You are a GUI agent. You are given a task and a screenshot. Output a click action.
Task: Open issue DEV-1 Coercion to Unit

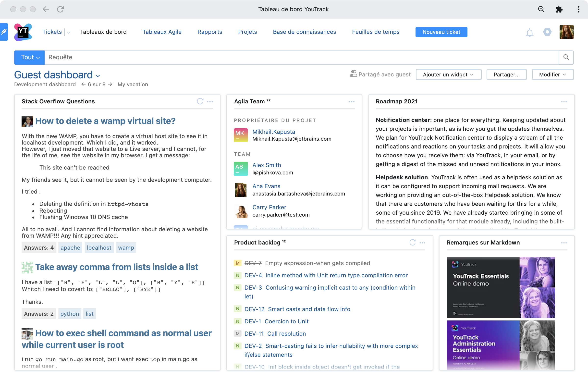point(277,321)
